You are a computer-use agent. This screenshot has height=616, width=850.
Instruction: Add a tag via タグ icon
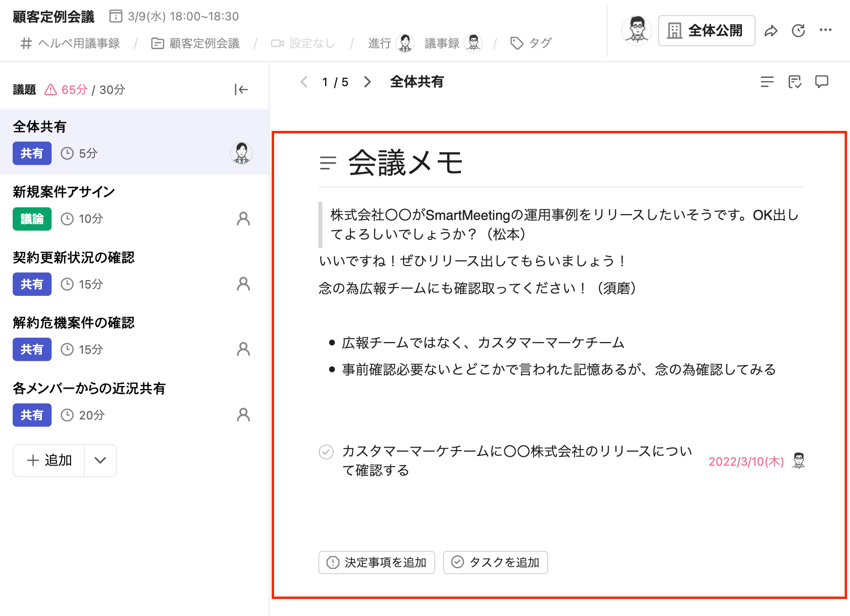coord(531,43)
